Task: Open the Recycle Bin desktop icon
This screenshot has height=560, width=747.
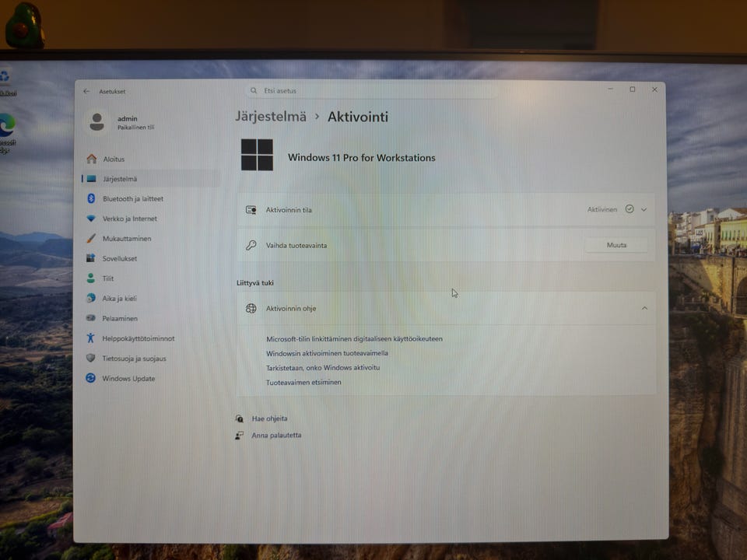Action: (7, 83)
